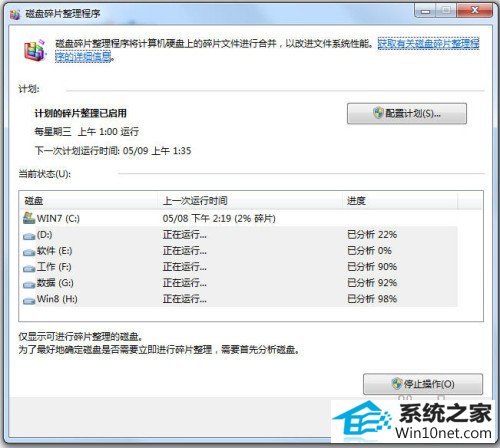Select the (D:) drive icon
This screenshot has height=448, width=500.
29,236
